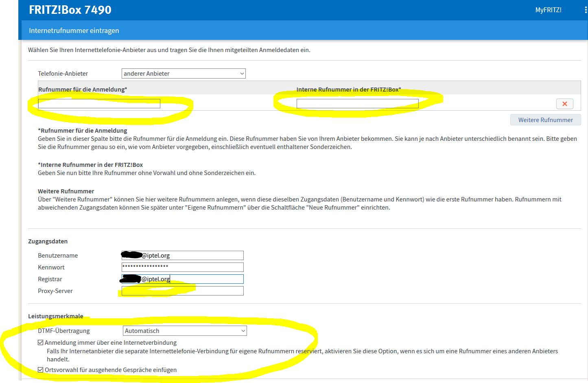This screenshot has height=383, width=588.
Task: Click the 'Kennwort' label
Action: 51,267
